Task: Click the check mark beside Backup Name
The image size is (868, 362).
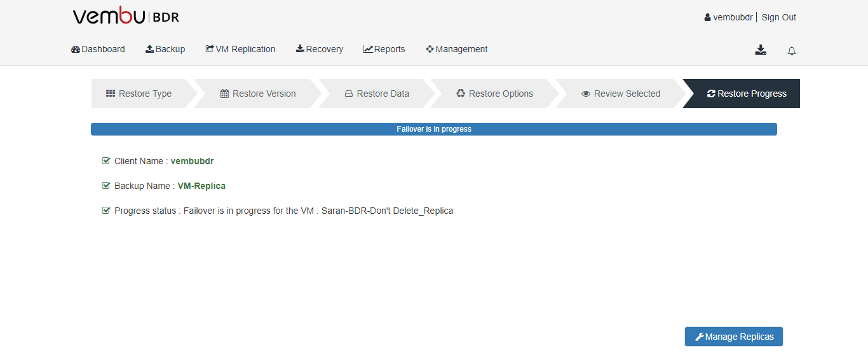Action: pyautogui.click(x=106, y=186)
